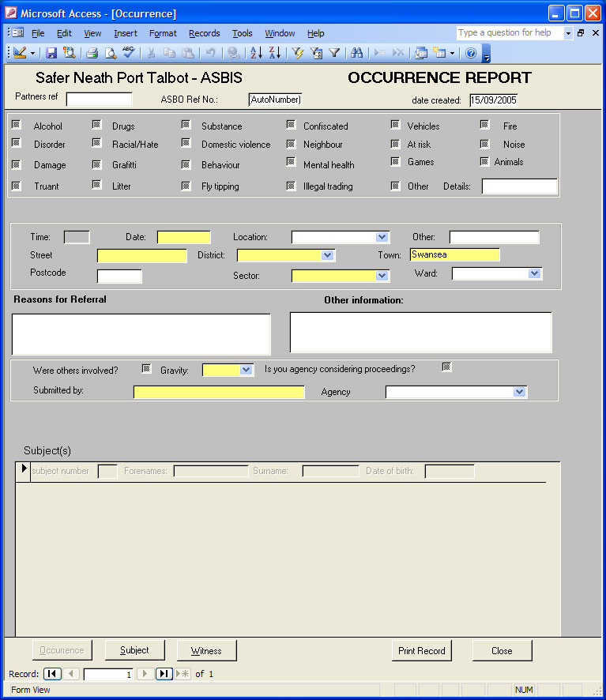This screenshot has width=606, height=700.
Task: Sort ascending with the A-Z icon
Action: [256, 53]
